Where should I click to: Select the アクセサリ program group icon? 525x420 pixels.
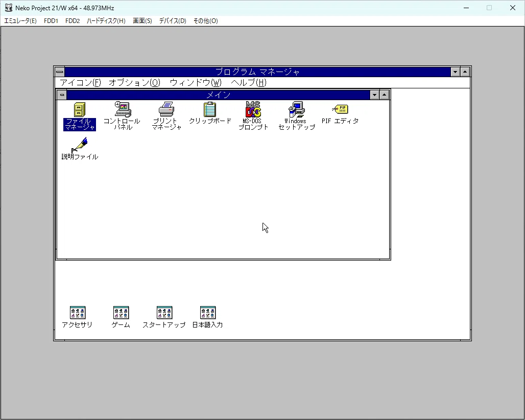(x=77, y=313)
